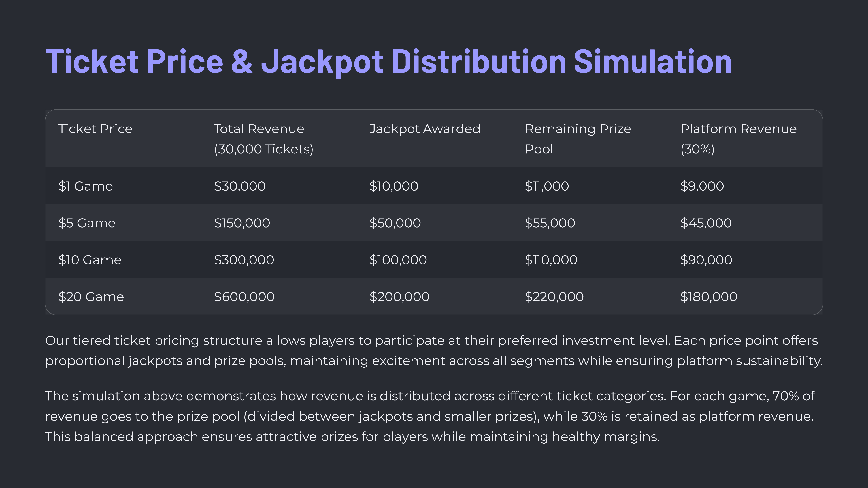Click the simulation explanation paragraph
Screen dimensions: 868x488
[430, 416]
